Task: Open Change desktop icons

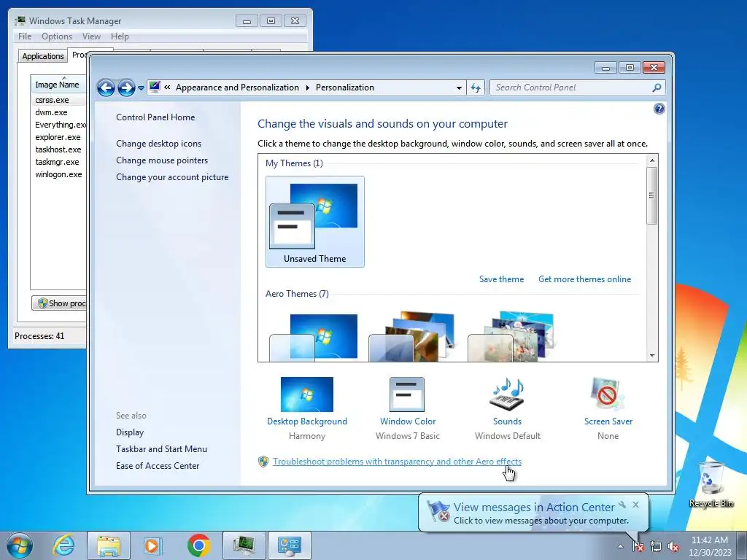Action: [158, 144]
